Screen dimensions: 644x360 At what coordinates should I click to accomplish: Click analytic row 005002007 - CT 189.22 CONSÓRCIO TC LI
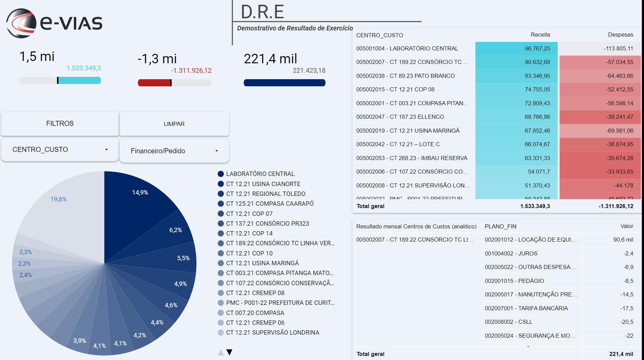coord(415,240)
